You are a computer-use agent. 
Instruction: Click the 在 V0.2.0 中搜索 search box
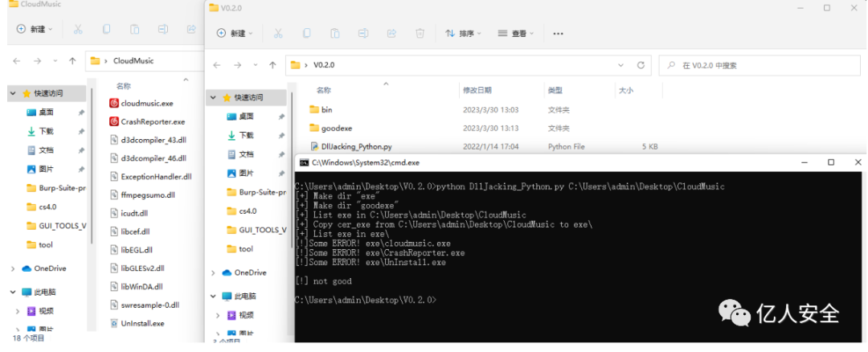click(x=759, y=65)
